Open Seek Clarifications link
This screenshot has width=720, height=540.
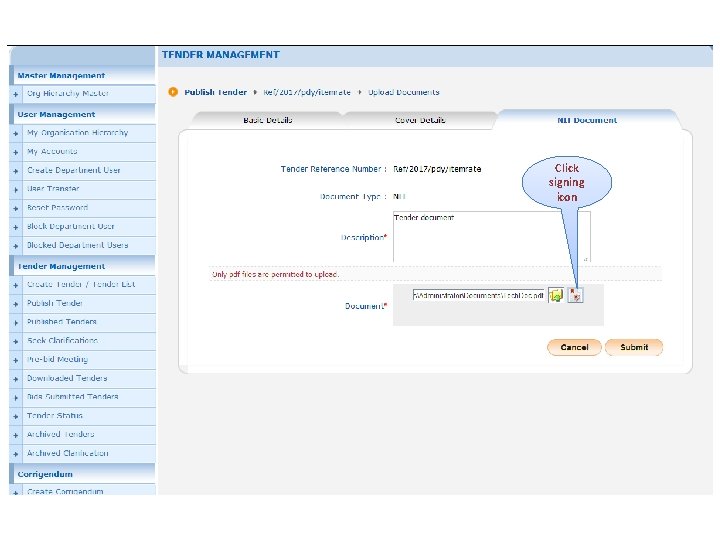pos(62,341)
